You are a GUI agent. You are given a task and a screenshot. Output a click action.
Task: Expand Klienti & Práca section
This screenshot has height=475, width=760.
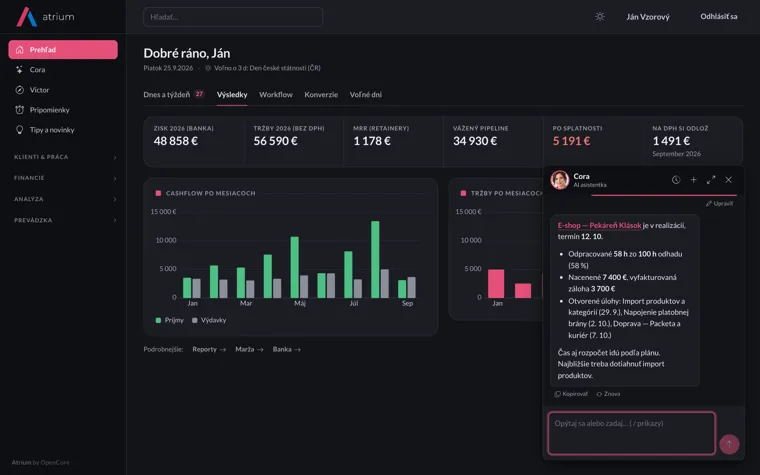tap(65, 157)
